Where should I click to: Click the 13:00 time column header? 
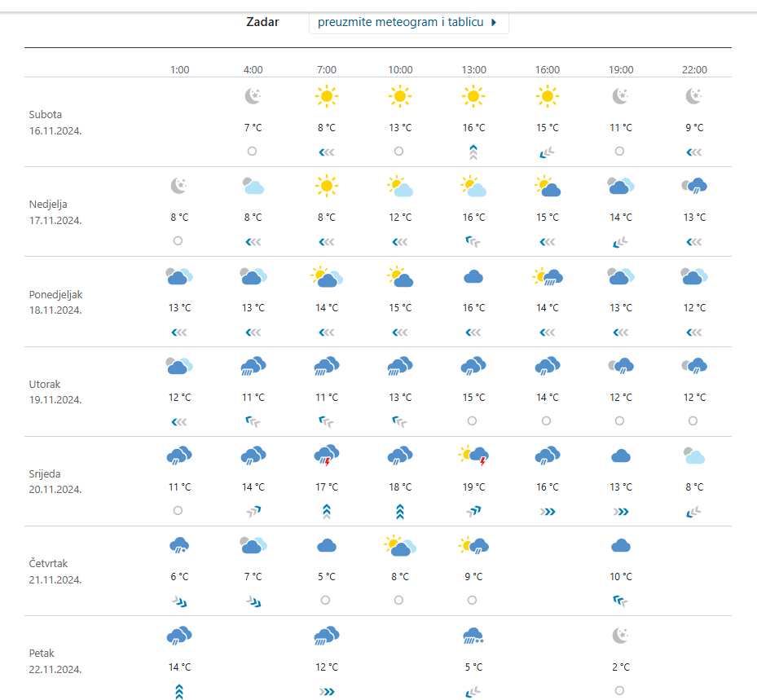(x=473, y=70)
